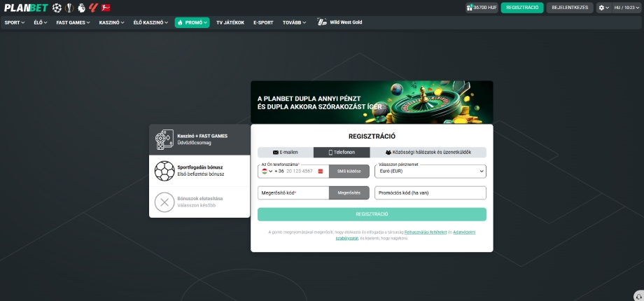Click the Wild West Gold text link
This screenshot has height=301, width=644.
coord(346,22)
